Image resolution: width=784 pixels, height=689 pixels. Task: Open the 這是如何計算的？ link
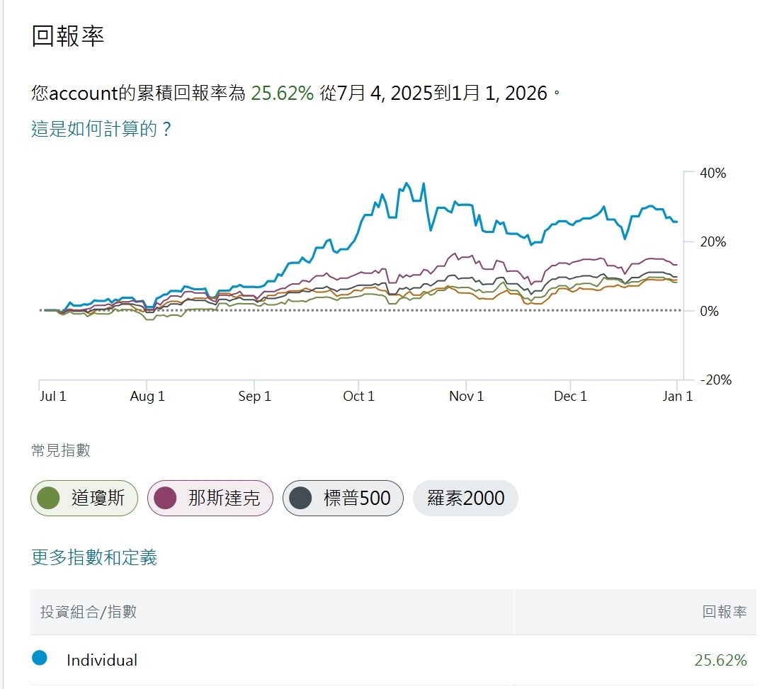pyautogui.click(x=102, y=129)
